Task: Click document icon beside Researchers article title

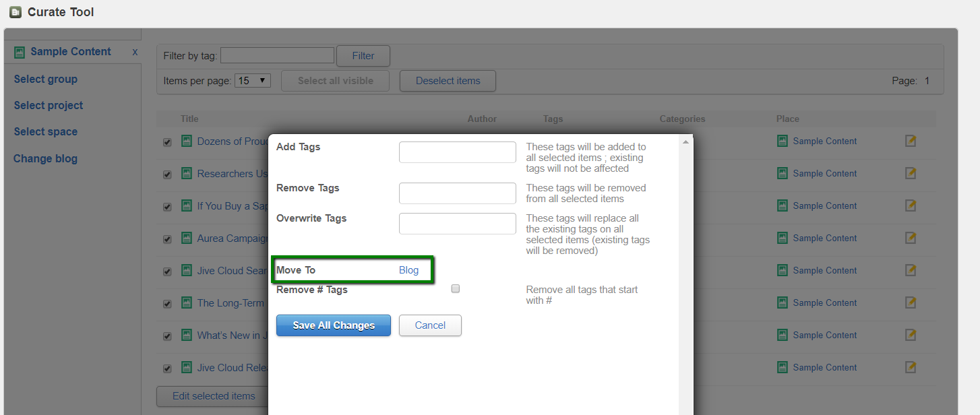Action: click(x=187, y=173)
